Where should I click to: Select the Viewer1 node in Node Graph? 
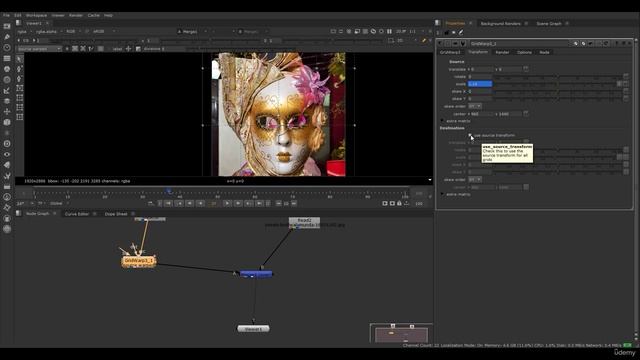(253, 328)
